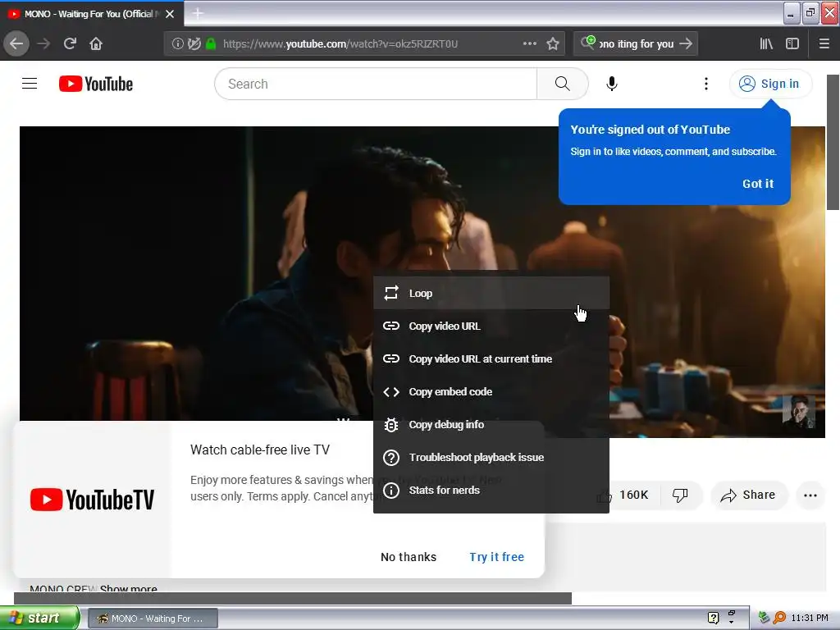Open the Library bookshelf icon

[x=766, y=43]
